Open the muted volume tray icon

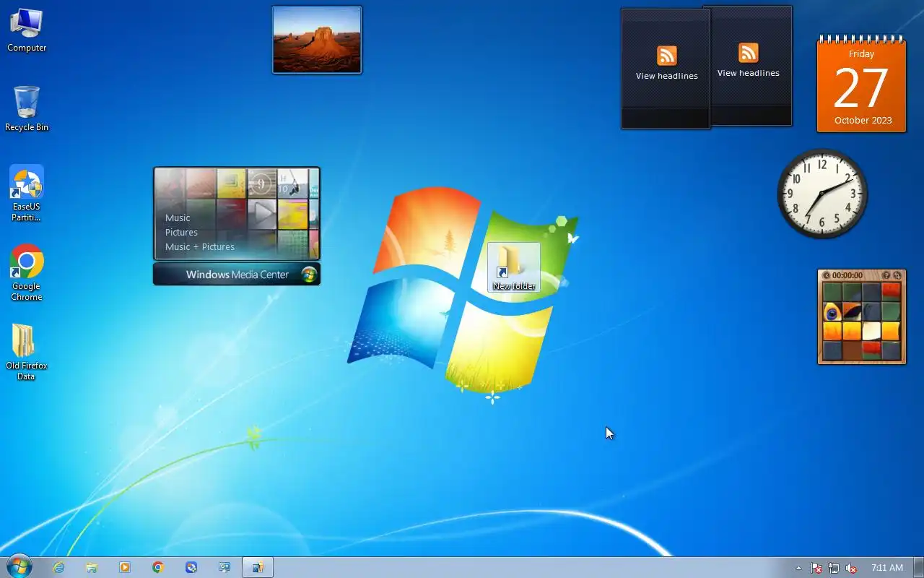point(851,568)
